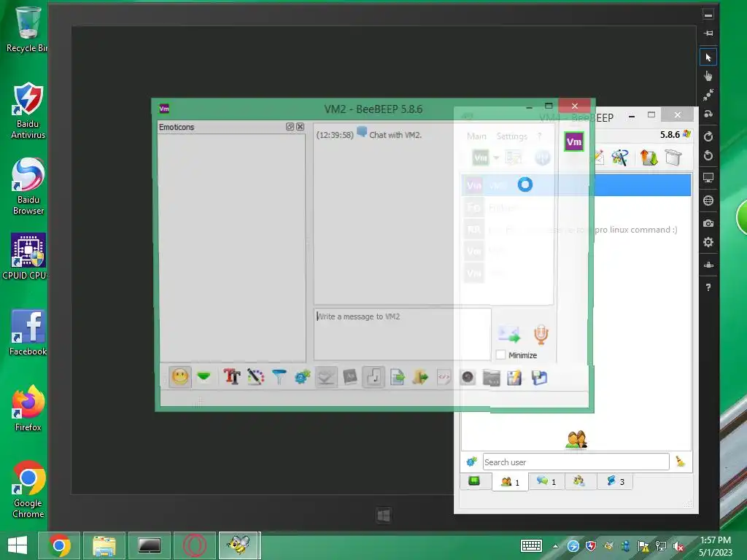Click the save chat floppy disk icon

pos(539,378)
